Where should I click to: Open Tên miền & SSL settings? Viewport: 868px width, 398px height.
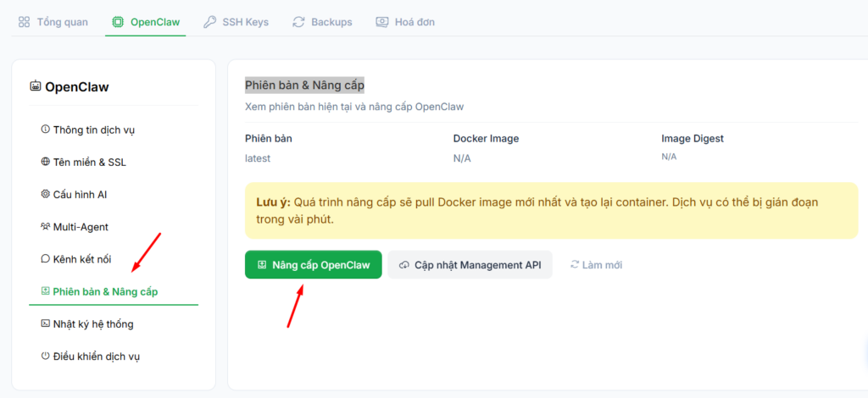click(x=114, y=163)
